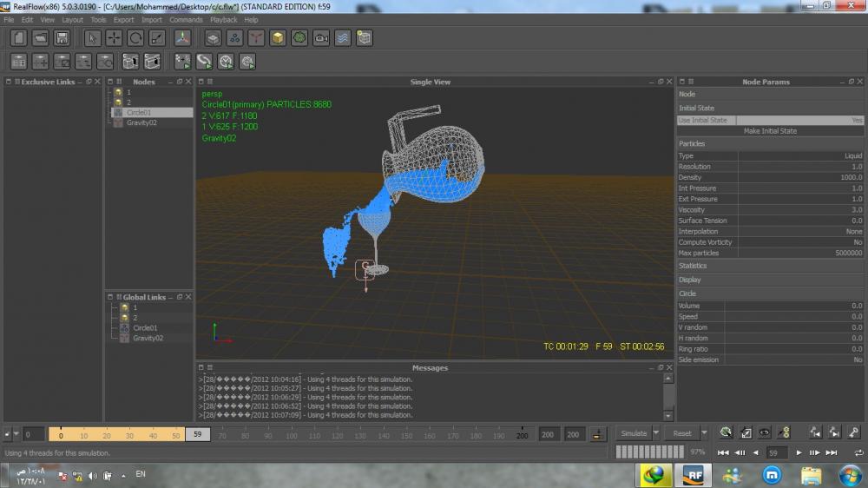The width and height of the screenshot is (868, 488).
Task: Click the wireframe cube icon with yellow dot
Action: [x=365, y=38]
